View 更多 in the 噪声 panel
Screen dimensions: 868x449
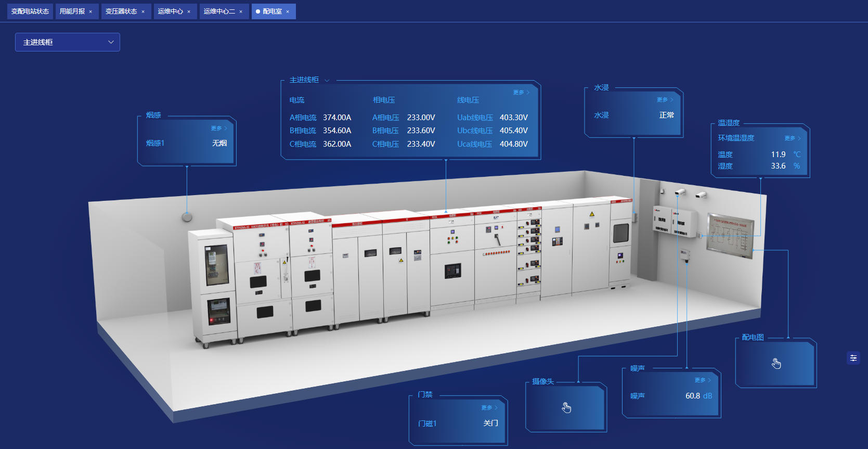(703, 380)
